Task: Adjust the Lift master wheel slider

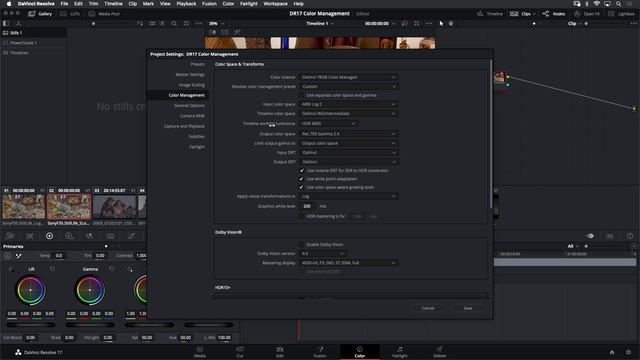Action: 31,325
